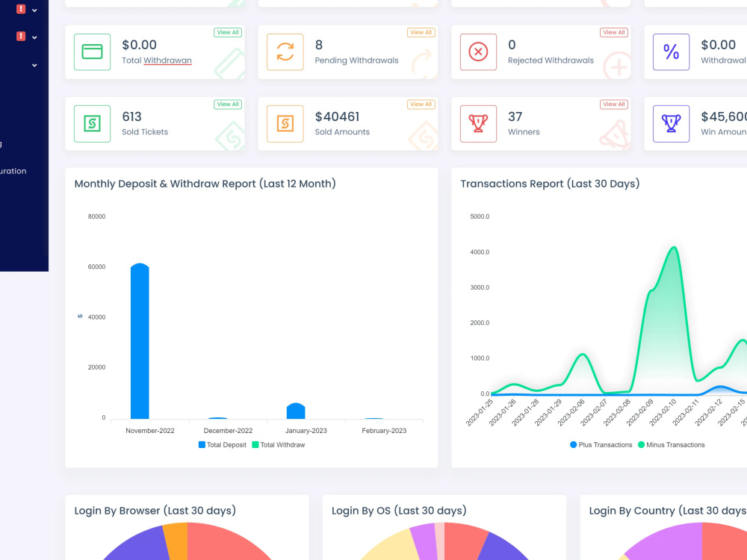This screenshot has height=560, width=747.
Task: Open View All on Rejected Withdrawals card
Action: tap(613, 32)
